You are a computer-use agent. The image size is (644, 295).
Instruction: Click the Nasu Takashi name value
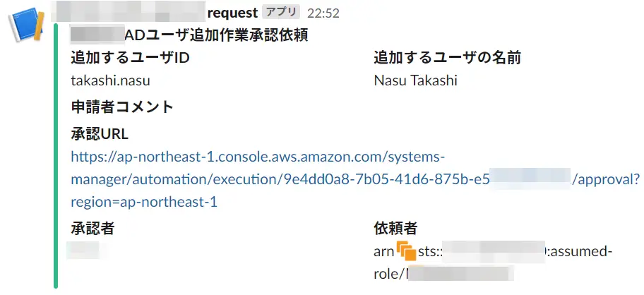(416, 80)
